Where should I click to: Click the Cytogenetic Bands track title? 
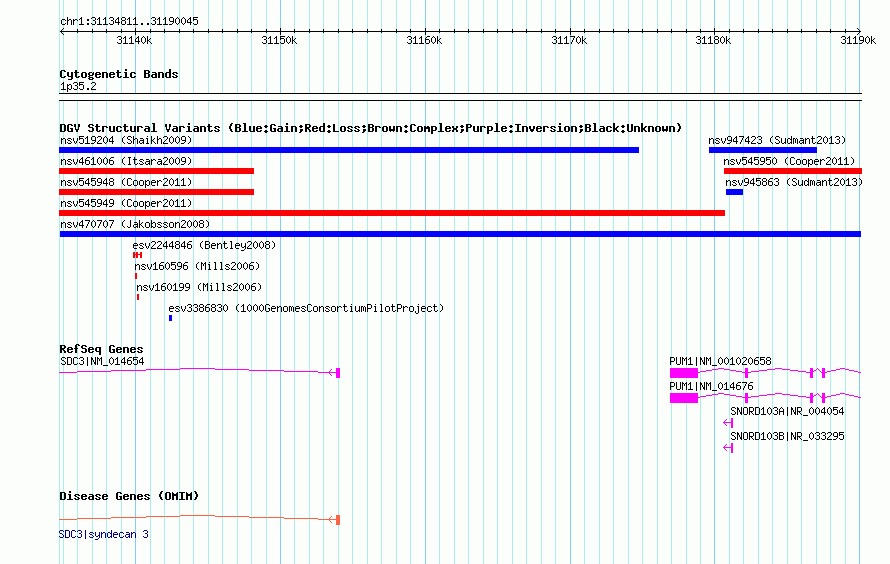point(119,74)
